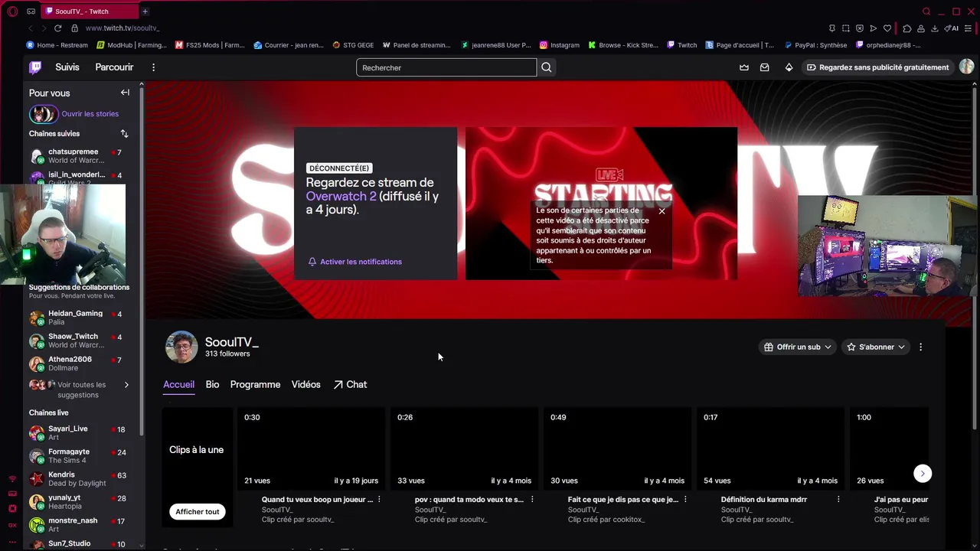Open the user avatar menu
The height and width of the screenshot is (551, 980).
[966, 67]
